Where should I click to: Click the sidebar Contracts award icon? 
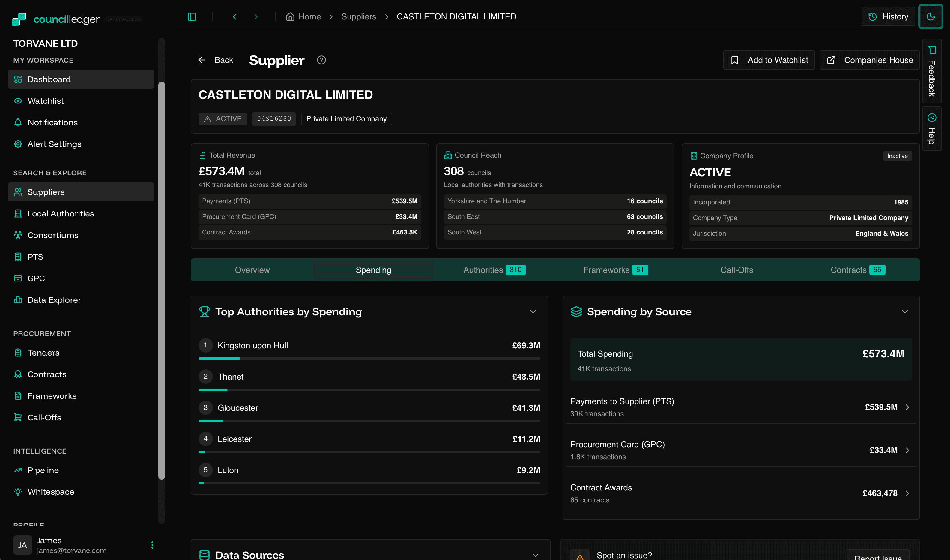(x=18, y=374)
